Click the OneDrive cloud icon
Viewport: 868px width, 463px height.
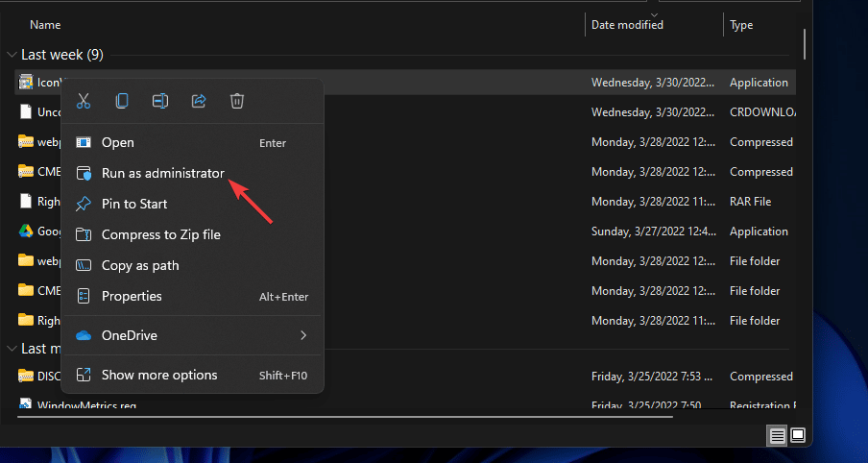pos(84,335)
